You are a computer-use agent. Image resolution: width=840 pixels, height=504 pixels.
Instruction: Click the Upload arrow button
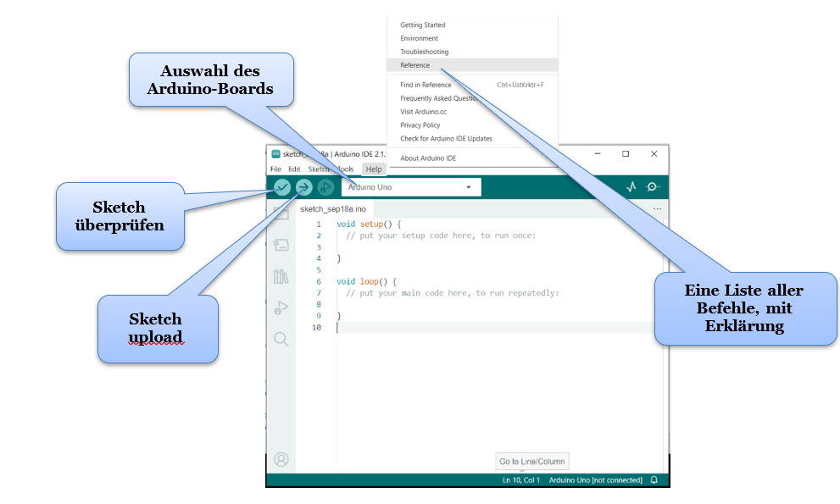[303, 187]
